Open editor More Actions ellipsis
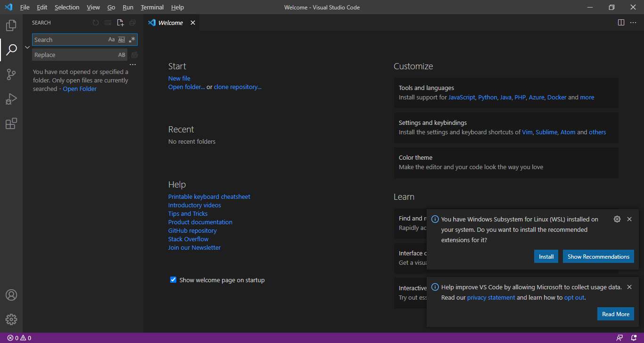Screen dimensions: 644x343 pyautogui.click(x=633, y=23)
